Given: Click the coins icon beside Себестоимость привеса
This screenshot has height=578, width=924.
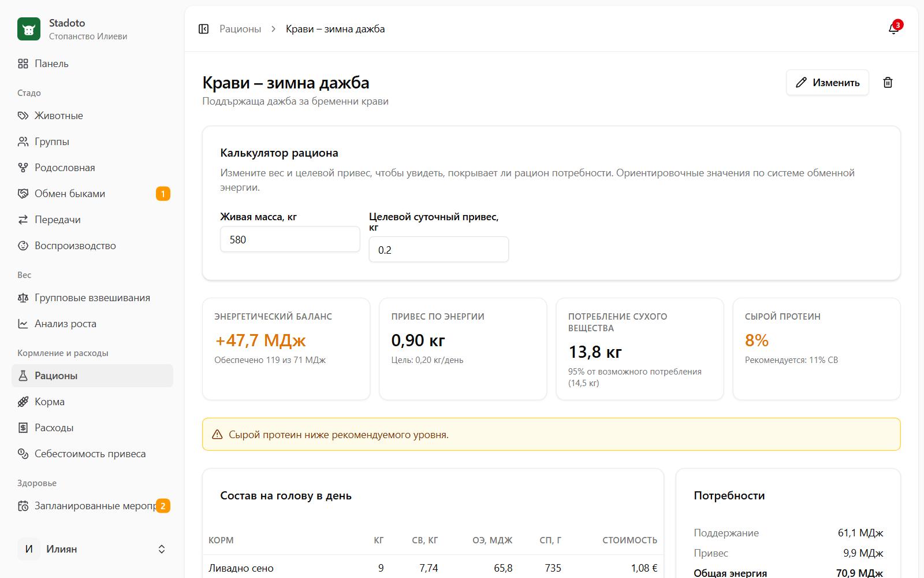Looking at the screenshot, I should tap(23, 454).
